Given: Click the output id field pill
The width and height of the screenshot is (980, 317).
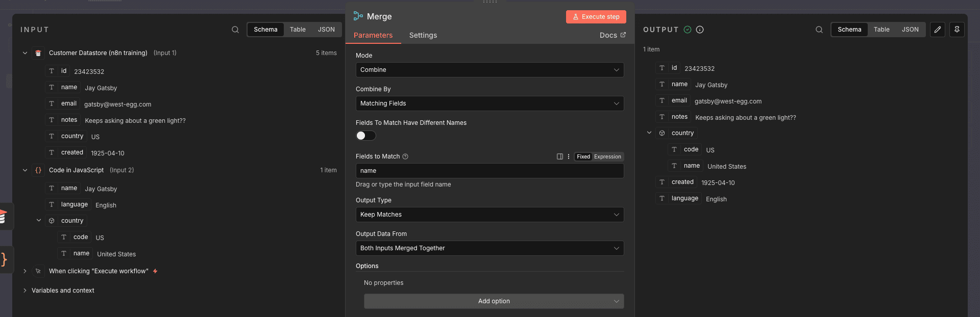Looking at the screenshot, I should click(669, 68).
